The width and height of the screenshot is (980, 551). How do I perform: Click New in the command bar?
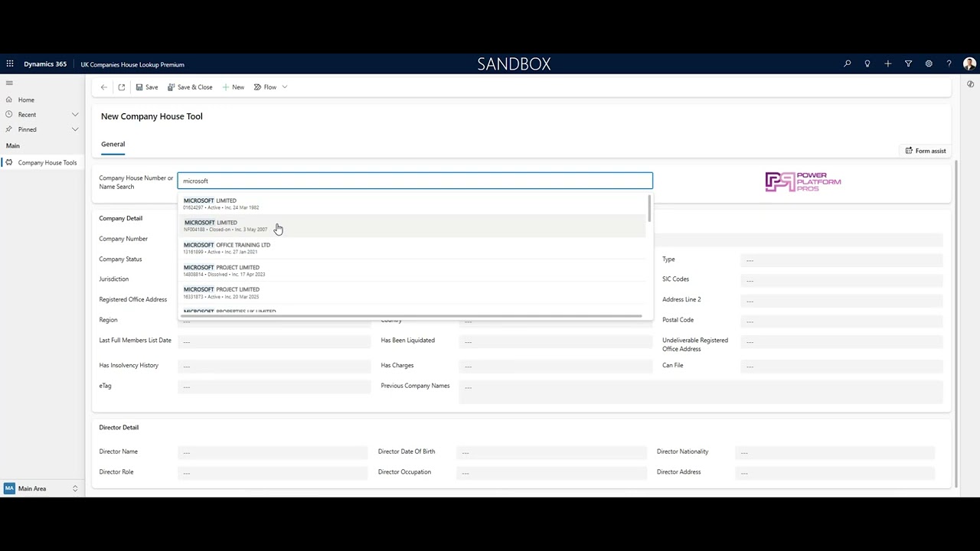pos(234,87)
